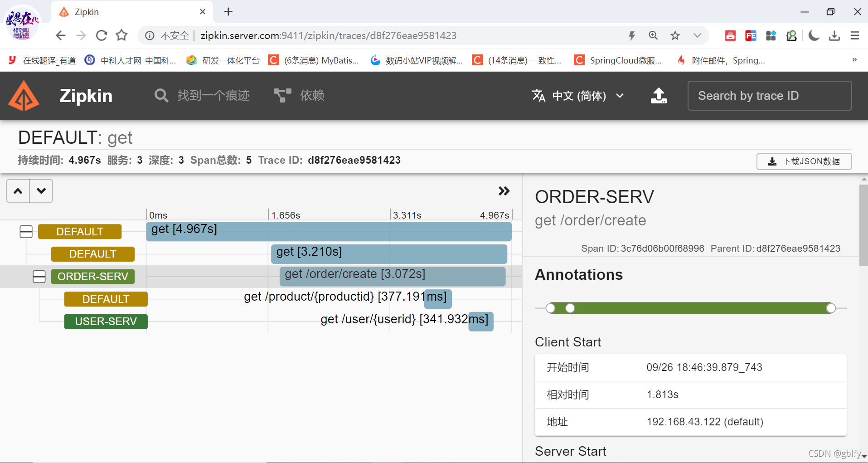Click the get [3.210s] span bar

coord(389,254)
